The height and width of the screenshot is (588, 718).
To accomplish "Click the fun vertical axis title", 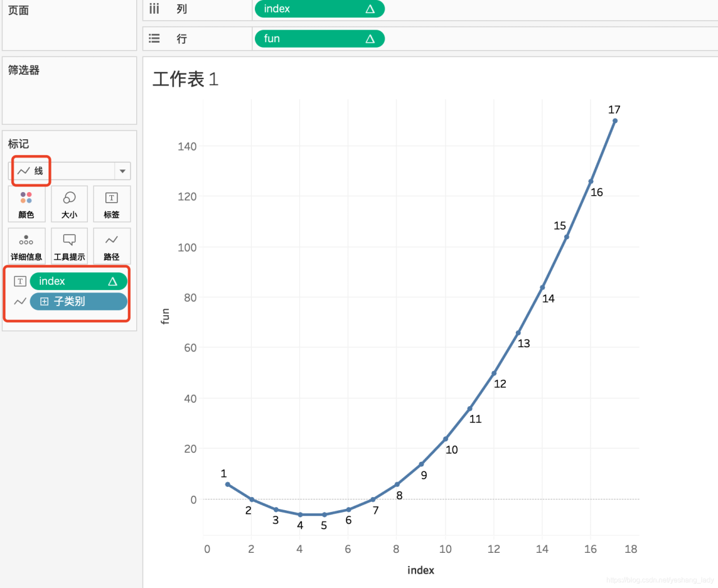I will point(165,316).
